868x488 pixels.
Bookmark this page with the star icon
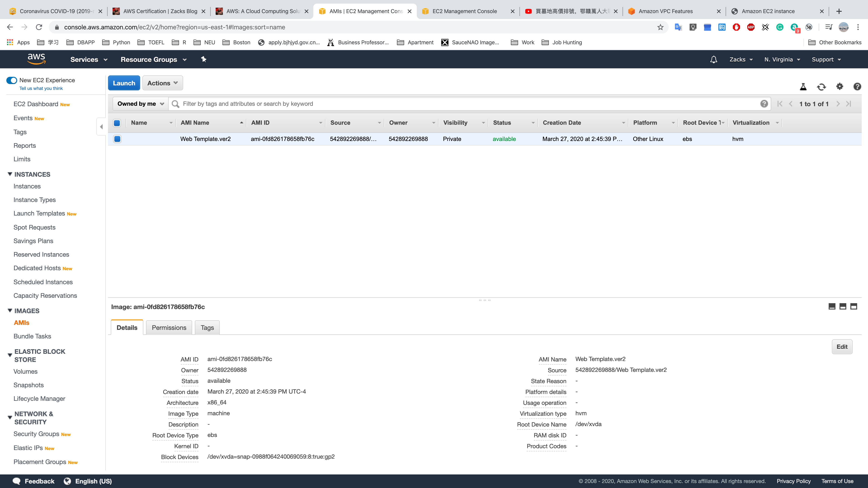coord(660,27)
